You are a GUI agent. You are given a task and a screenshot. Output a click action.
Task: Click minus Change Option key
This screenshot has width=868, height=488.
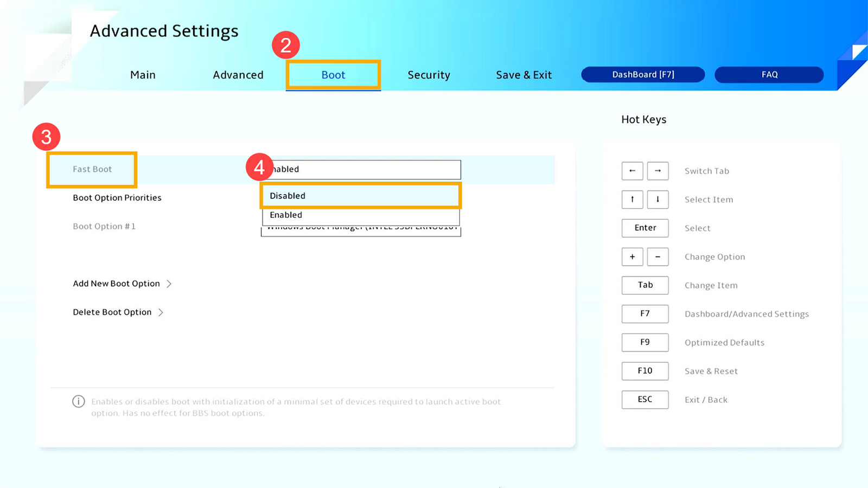tap(658, 256)
